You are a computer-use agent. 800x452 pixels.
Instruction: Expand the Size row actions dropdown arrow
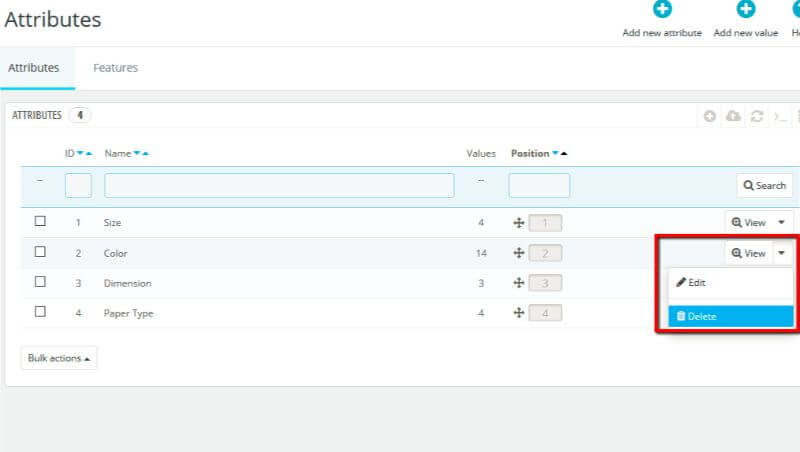(x=782, y=222)
